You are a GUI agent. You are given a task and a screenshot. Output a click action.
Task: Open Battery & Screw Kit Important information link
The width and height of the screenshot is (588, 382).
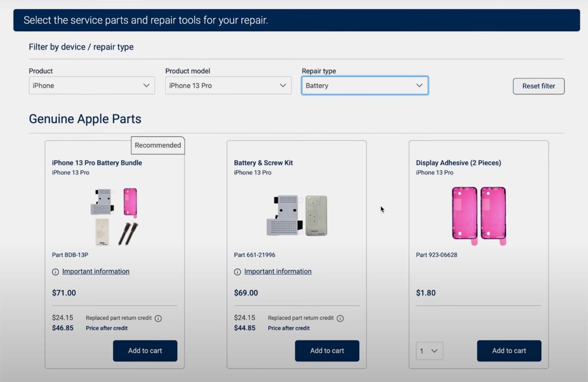pyautogui.click(x=278, y=271)
